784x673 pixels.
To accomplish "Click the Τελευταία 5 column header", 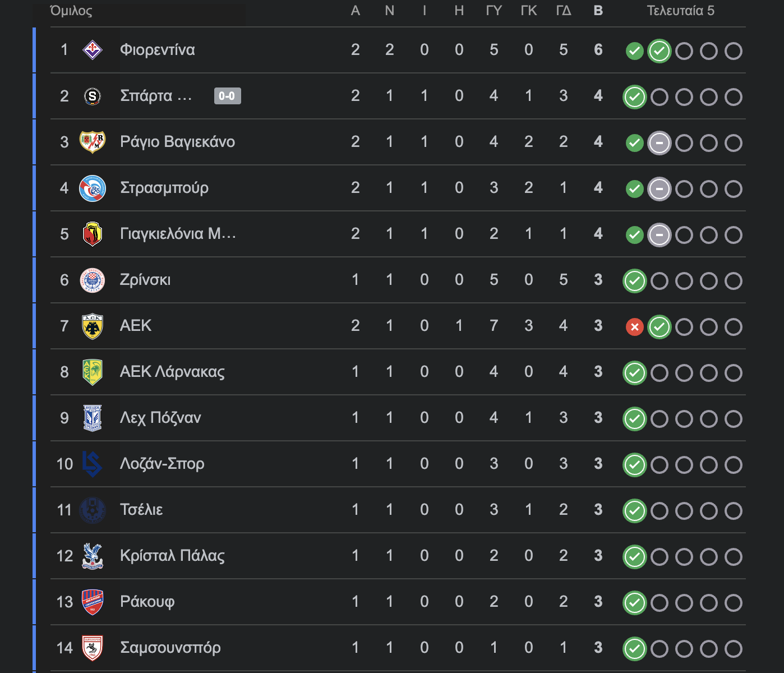I will pos(680,11).
